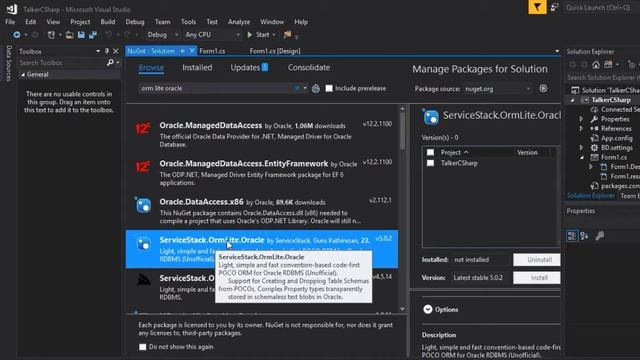
Task: Click the Oracle.ManagedDataAccess package logo
Action: pos(142,129)
